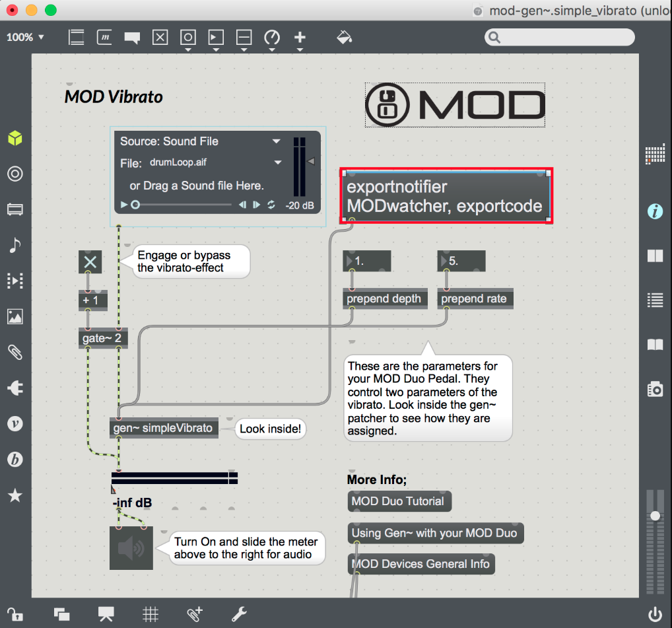Click the toolbar search field
The image size is (672, 628).
560,38
